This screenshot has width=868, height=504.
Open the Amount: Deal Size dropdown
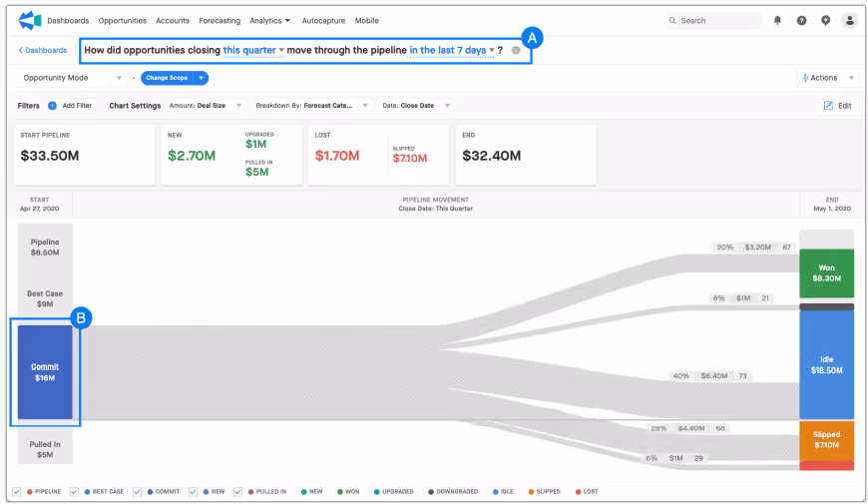pos(206,105)
